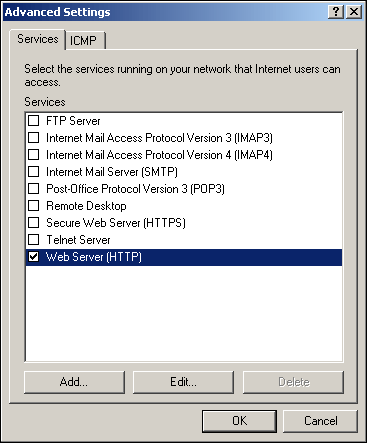Select the Services tab
The width and height of the screenshot is (367, 443).
tap(38, 39)
